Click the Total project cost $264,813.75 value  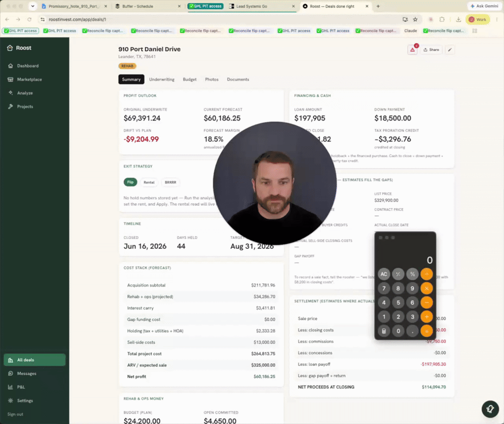pos(263,354)
